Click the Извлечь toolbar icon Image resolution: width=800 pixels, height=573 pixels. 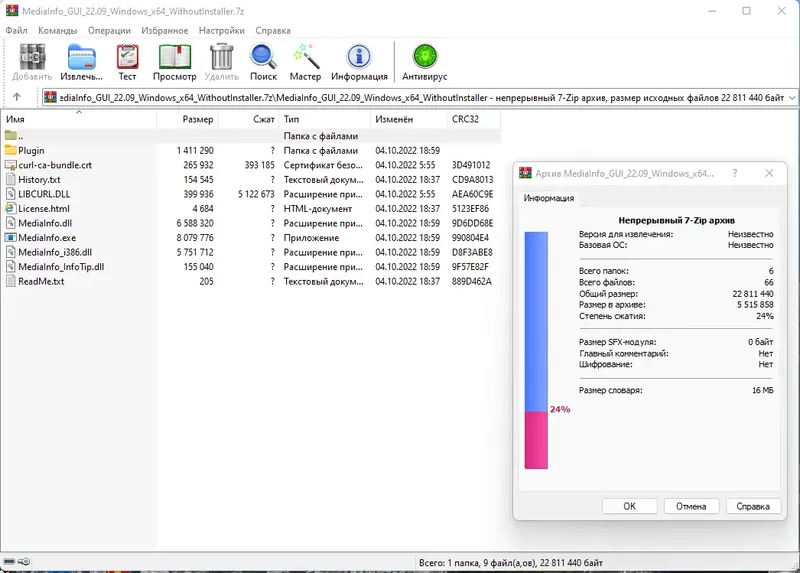tap(82, 57)
